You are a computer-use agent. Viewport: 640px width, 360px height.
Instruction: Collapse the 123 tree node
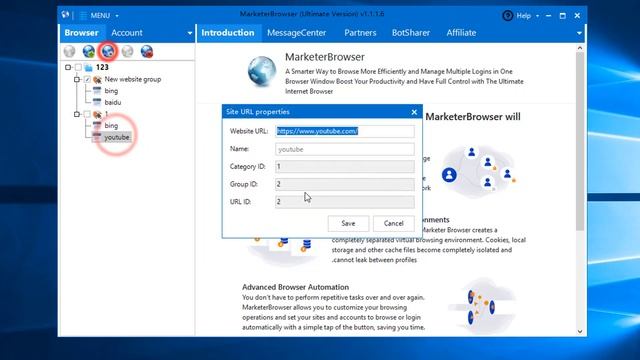point(68,67)
